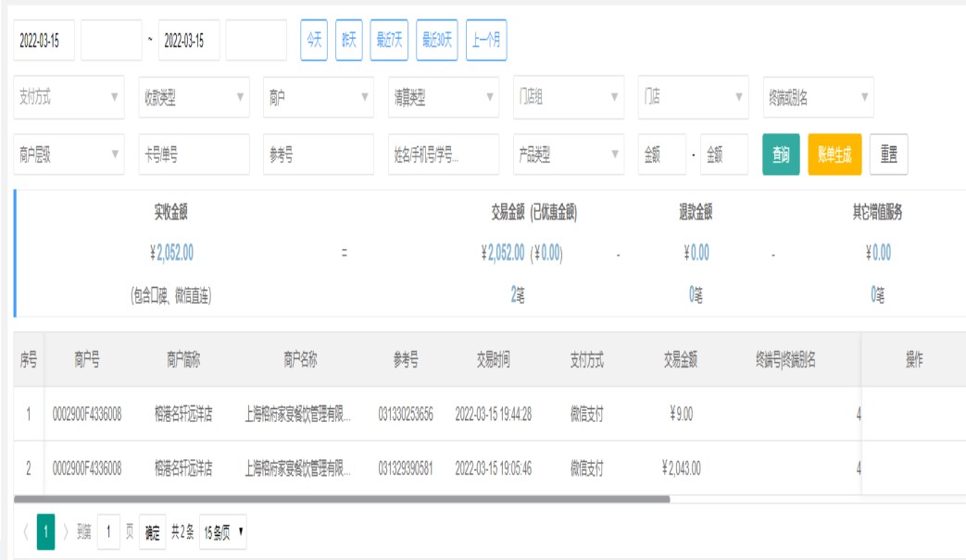
Task: Click the 重置 reset button
Action: (888, 155)
